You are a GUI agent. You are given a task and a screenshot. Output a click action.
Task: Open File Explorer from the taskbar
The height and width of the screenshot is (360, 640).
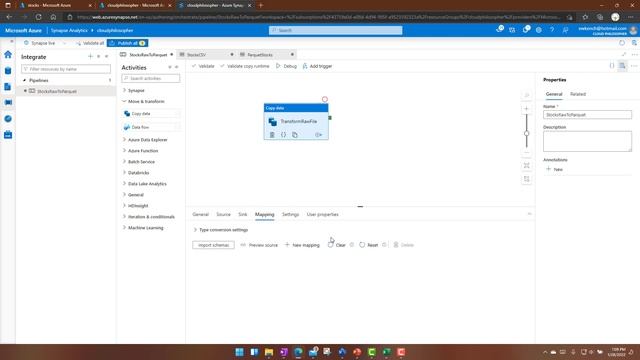pyautogui.click(x=269, y=352)
